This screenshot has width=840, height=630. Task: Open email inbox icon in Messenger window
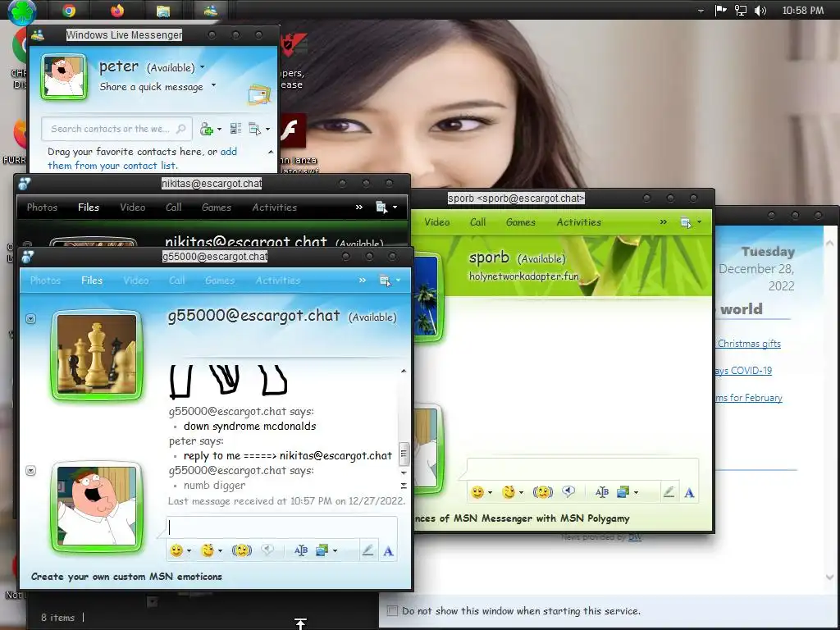coord(259,94)
